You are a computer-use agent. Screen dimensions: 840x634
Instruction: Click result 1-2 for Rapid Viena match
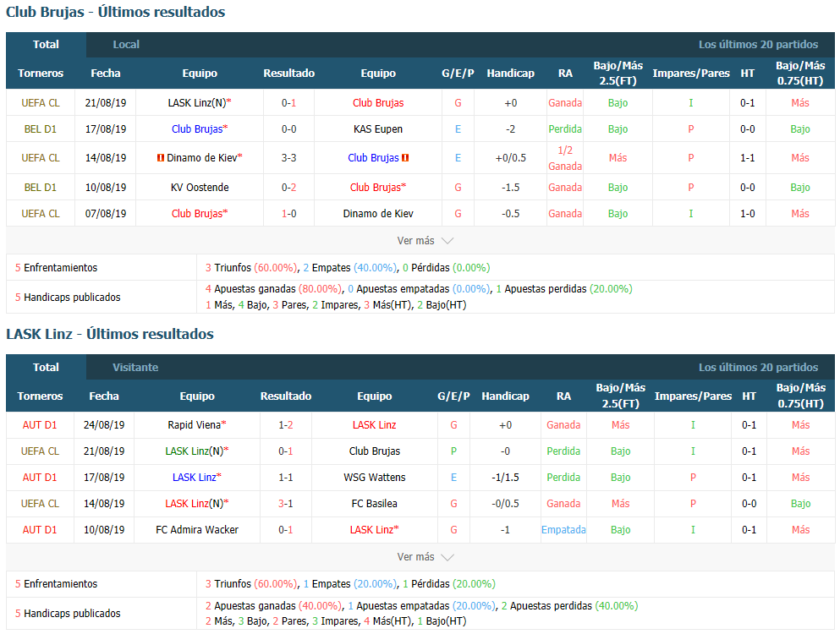pyautogui.click(x=286, y=424)
